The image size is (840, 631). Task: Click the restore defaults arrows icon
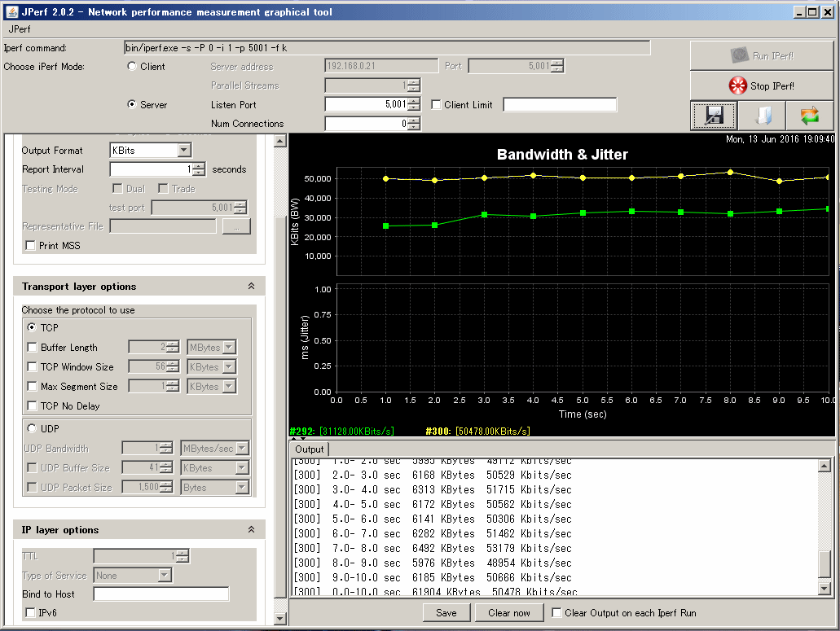pos(809,116)
